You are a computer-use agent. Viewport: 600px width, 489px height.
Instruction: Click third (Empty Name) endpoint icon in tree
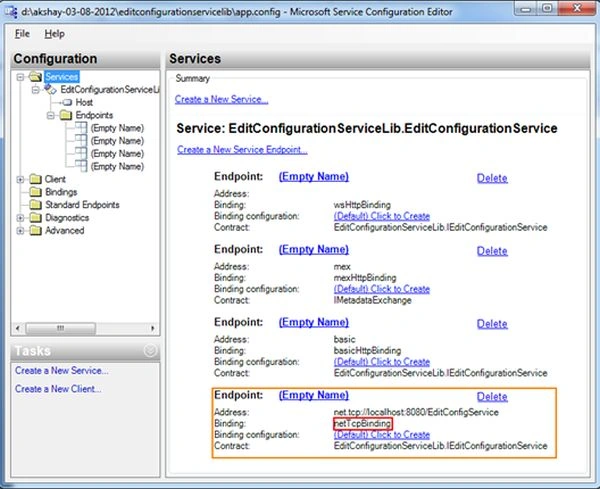[x=81, y=153]
